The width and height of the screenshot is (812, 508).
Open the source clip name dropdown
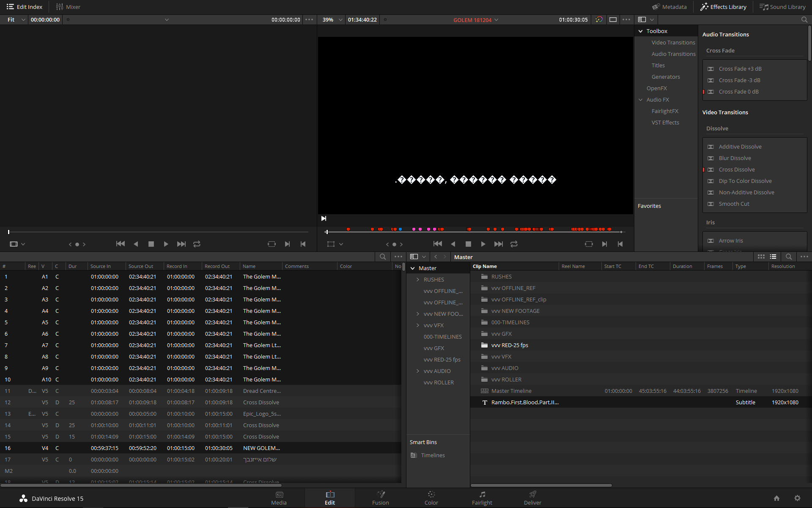click(167, 19)
